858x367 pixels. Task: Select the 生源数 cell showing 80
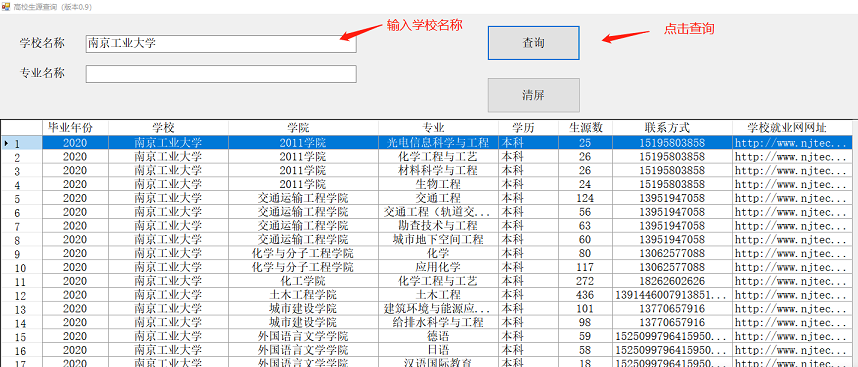(585, 254)
